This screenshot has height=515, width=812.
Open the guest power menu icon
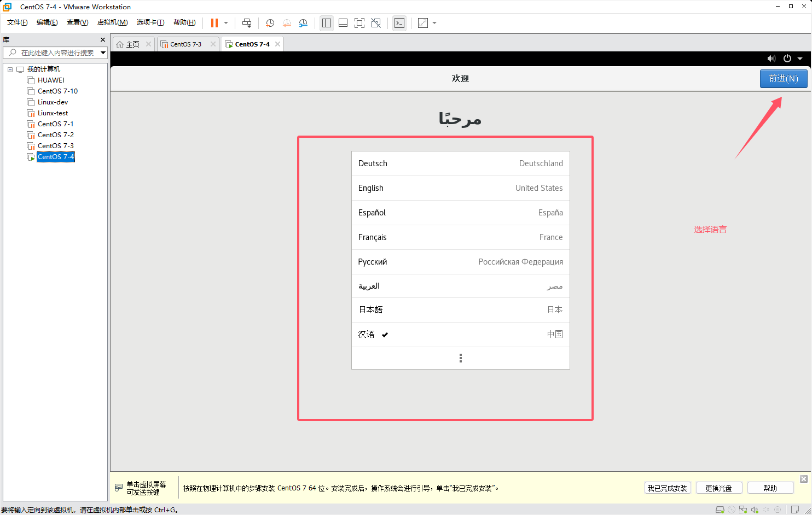[x=787, y=58]
